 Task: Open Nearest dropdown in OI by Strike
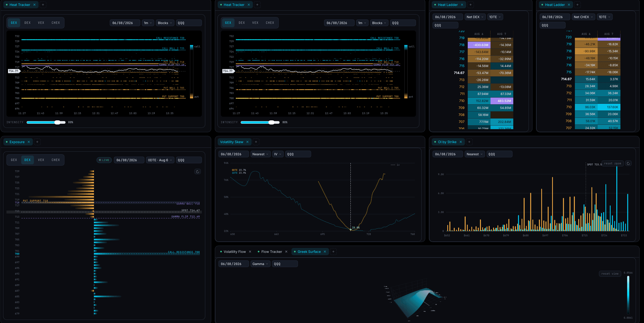(475, 154)
